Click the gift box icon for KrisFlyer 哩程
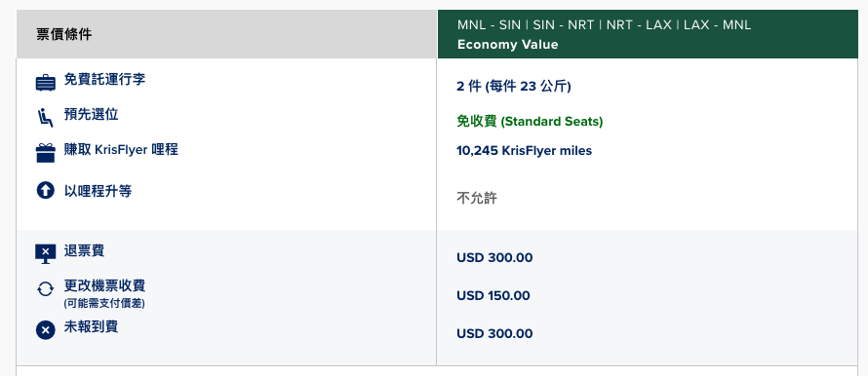The height and width of the screenshot is (376, 868). pyautogui.click(x=46, y=153)
